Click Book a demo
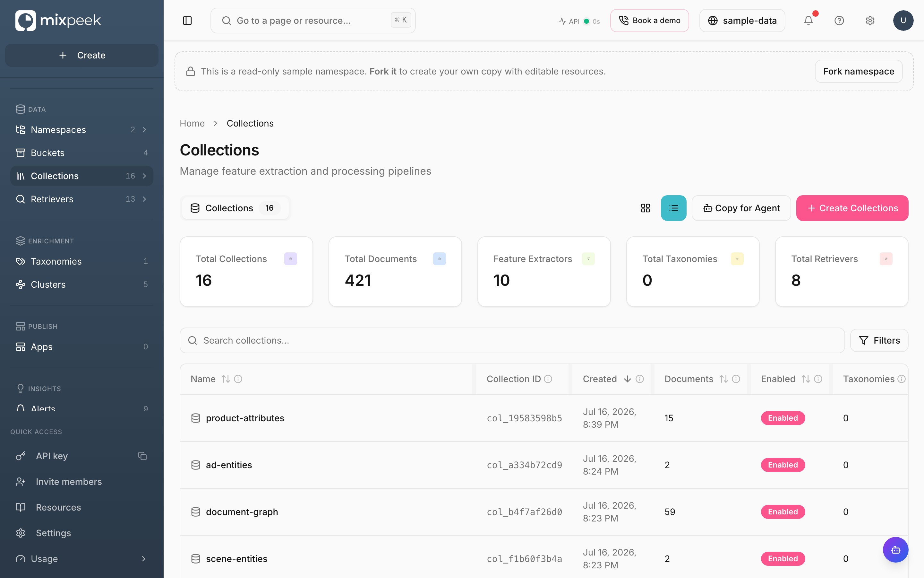Viewport: 924px width, 578px height. [x=649, y=21]
